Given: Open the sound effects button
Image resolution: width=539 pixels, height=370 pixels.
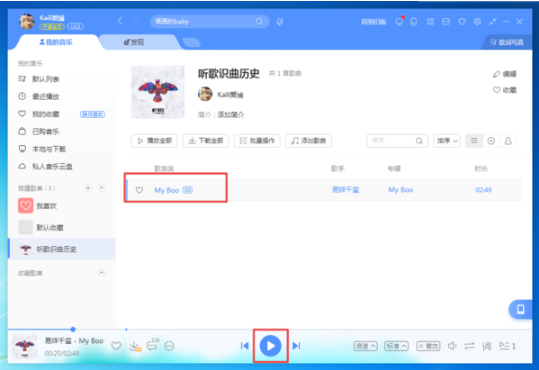Looking at the screenshot, I should pos(428,346).
